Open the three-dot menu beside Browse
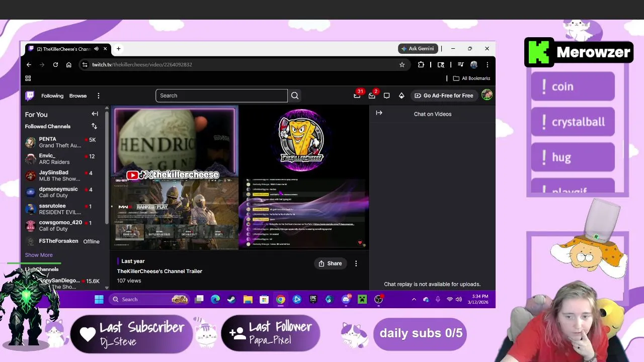This screenshot has width=644, height=362. pos(99,96)
